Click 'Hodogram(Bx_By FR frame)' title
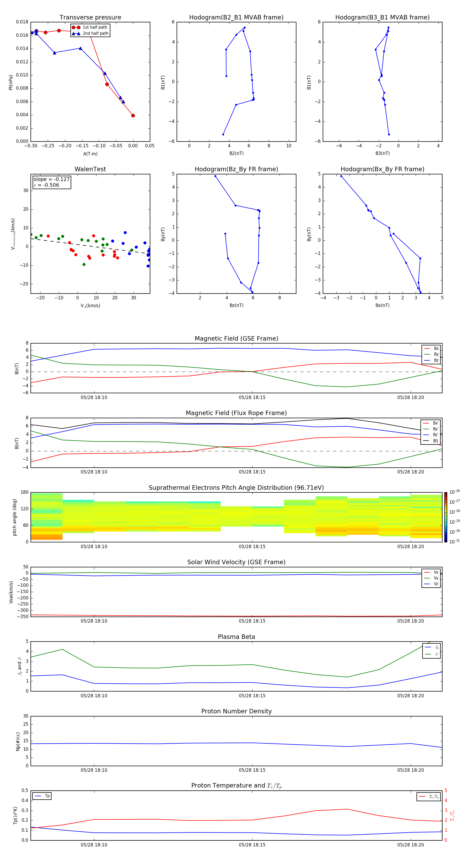 (x=382, y=169)
